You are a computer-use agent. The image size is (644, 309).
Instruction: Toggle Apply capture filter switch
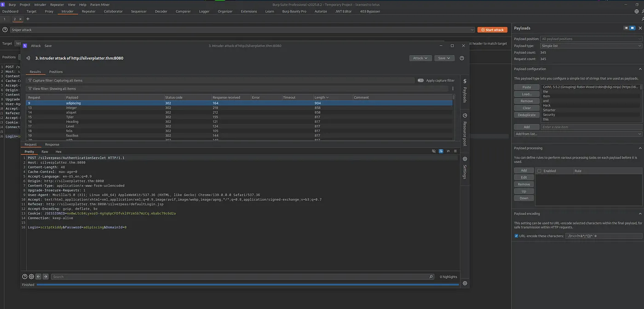point(420,80)
